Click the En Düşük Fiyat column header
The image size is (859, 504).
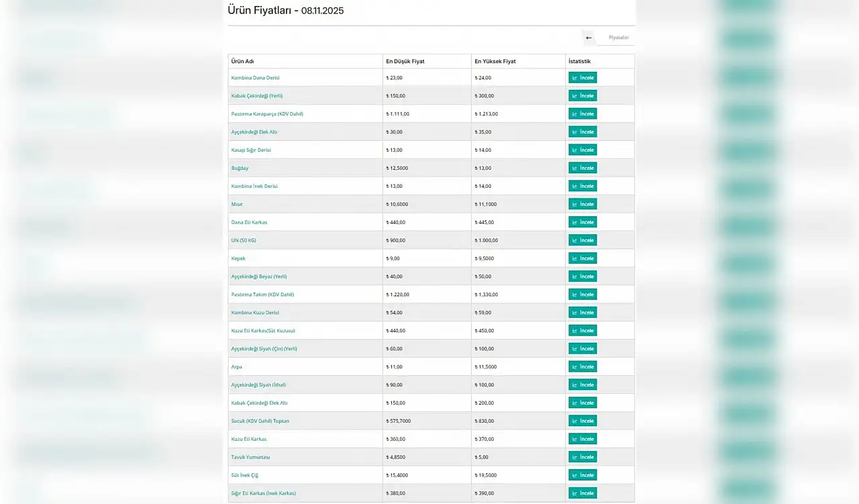tap(405, 61)
